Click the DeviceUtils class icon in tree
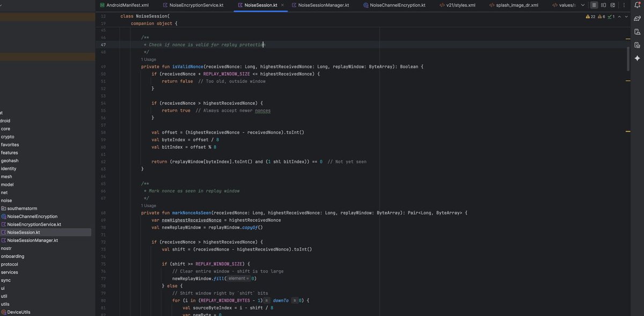 (x=3, y=312)
